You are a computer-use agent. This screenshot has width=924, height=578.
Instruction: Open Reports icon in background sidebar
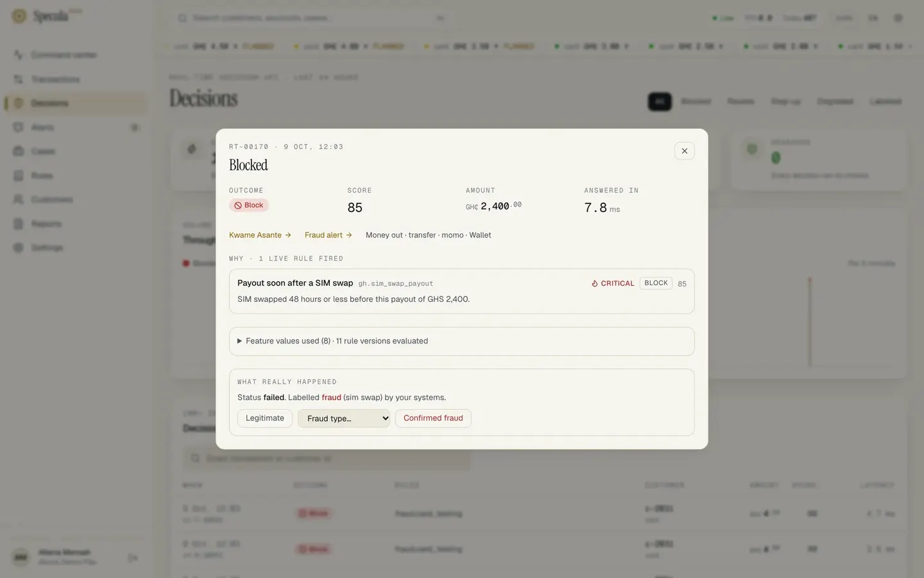[18, 223]
